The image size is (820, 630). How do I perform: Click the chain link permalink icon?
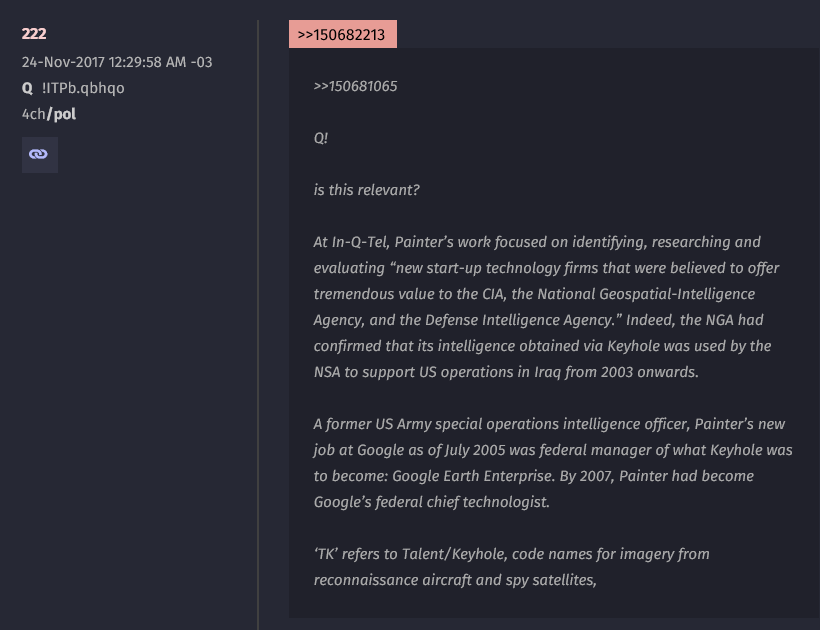[x=39, y=155]
